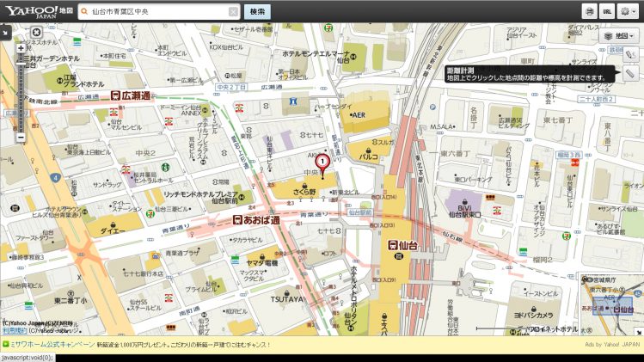Click the パルコ shopping icon

[x=368, y=150]
